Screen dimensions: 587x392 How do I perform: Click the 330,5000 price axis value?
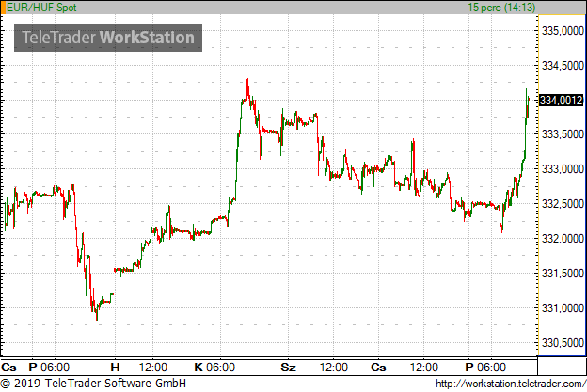[x=563, y=342]
